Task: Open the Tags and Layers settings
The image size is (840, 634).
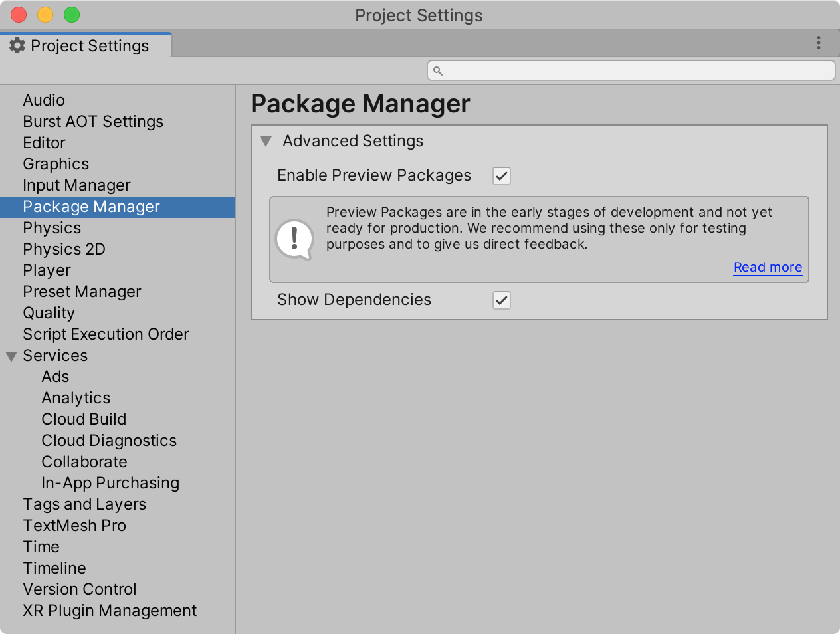Action: coord(84,504)
